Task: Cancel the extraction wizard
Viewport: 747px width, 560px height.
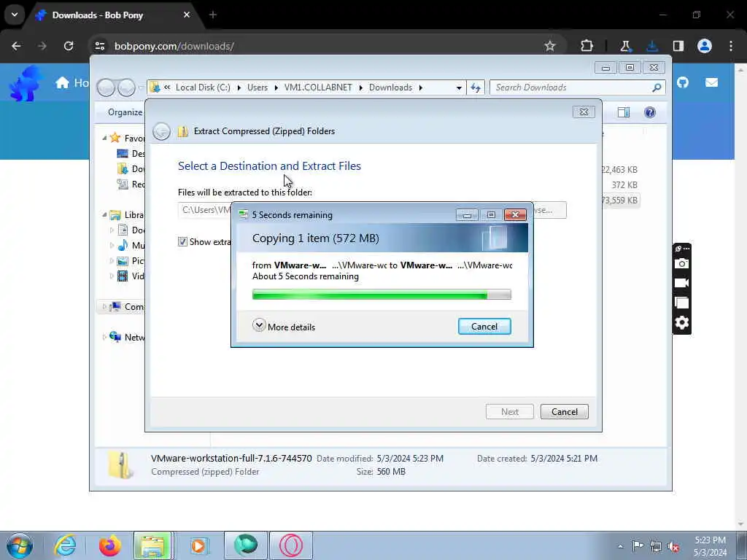Action: pos(564,411)
